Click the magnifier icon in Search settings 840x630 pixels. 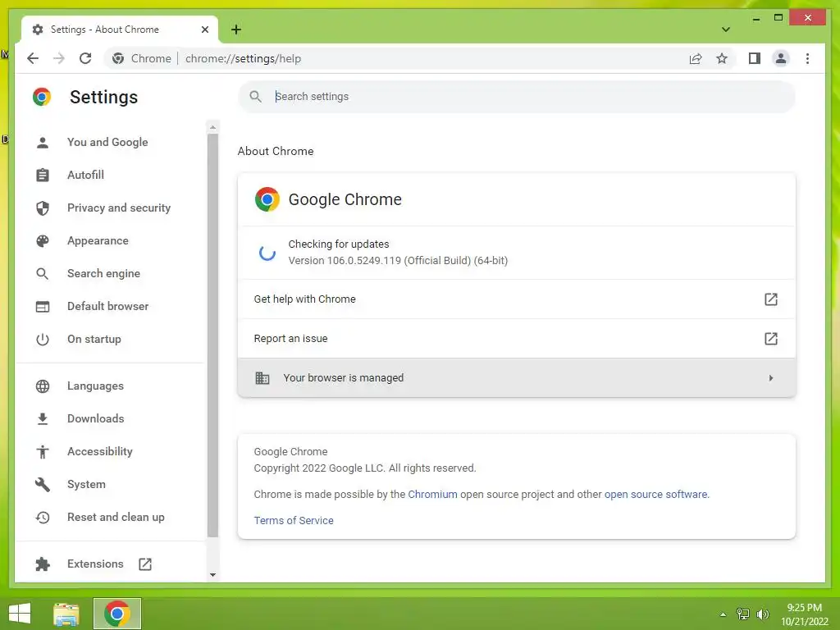tap(256, 97)
